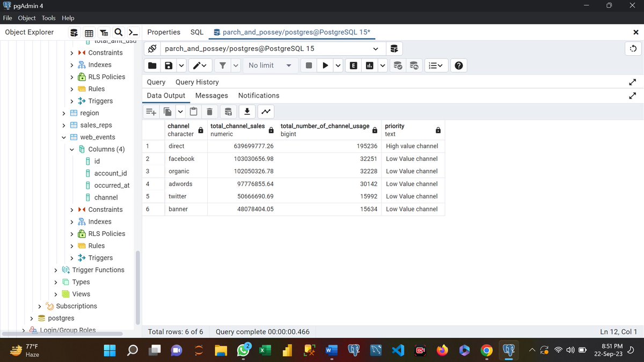
Task: Click the Save data changes icon
Action: [228, 112]
